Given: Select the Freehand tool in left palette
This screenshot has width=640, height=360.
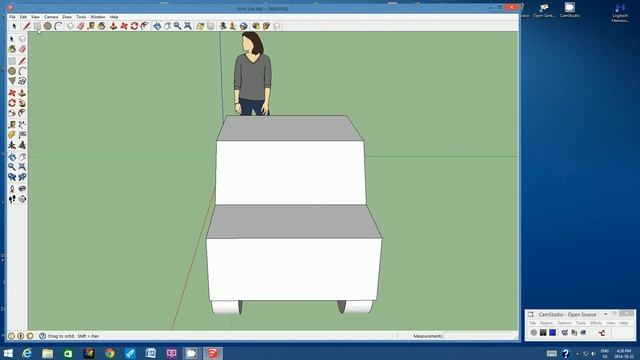Looking at the screenshot, I should click(x=22, y=81).
